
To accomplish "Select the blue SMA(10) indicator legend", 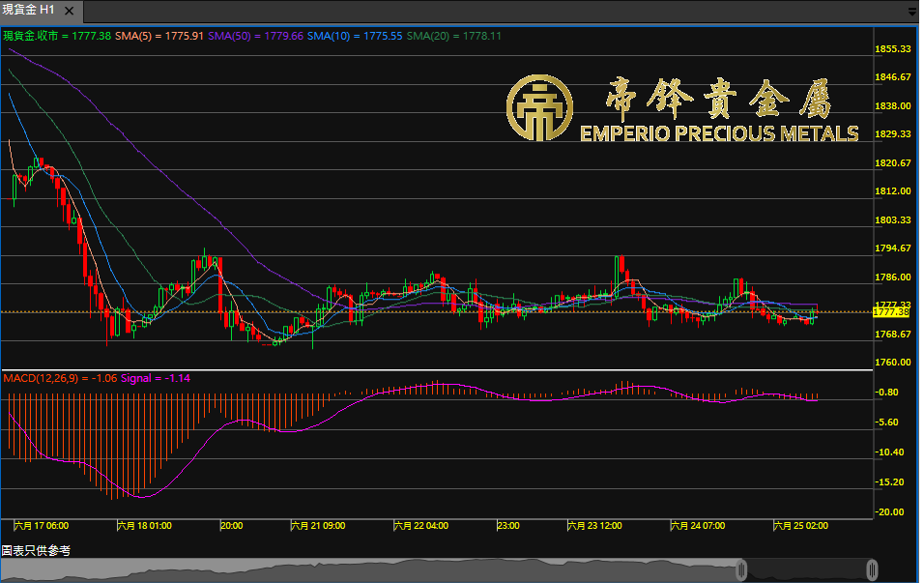I will [356, 36].
